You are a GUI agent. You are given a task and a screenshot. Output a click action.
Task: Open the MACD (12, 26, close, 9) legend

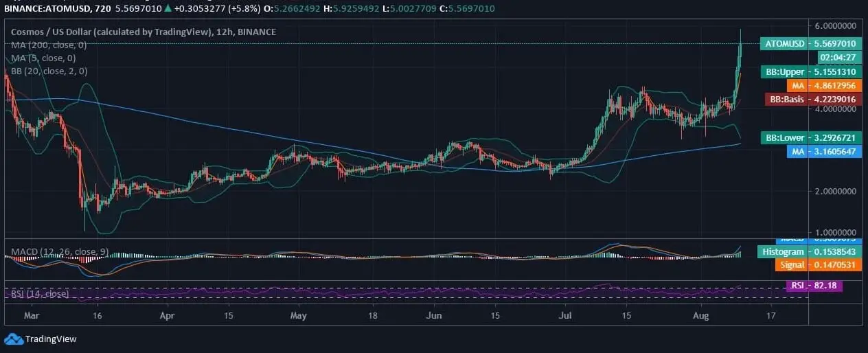click(56, 251)
